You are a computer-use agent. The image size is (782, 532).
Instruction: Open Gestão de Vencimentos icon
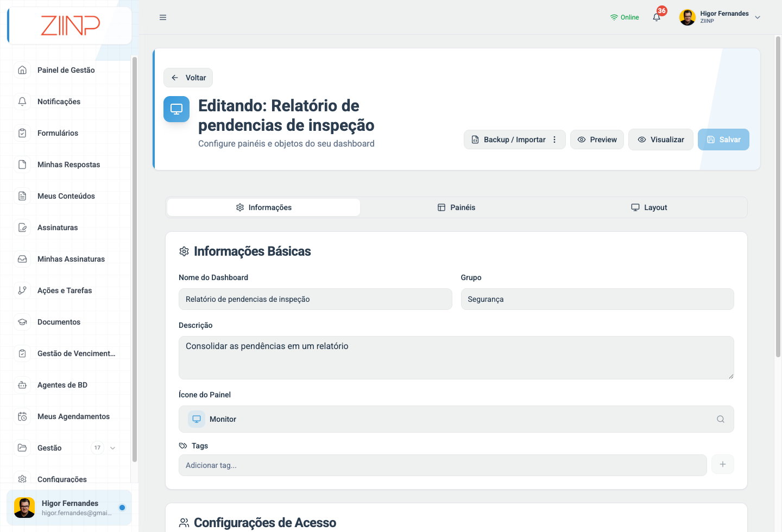[22, 353]
